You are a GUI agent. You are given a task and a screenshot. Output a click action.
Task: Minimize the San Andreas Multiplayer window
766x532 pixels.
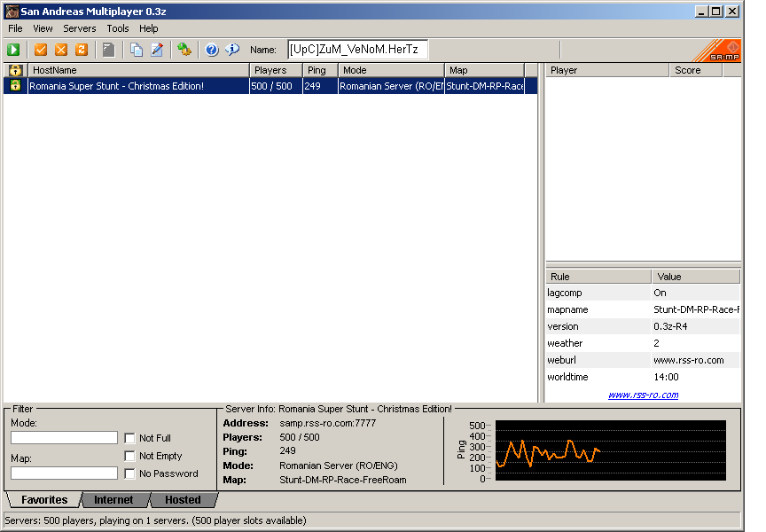point(701,12)
